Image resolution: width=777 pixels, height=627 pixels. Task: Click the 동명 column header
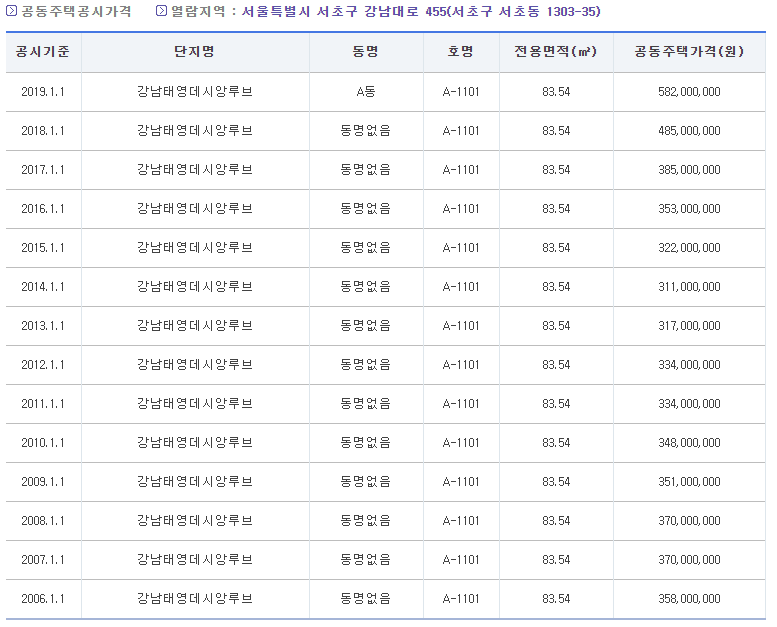click(x=366, y=52)
